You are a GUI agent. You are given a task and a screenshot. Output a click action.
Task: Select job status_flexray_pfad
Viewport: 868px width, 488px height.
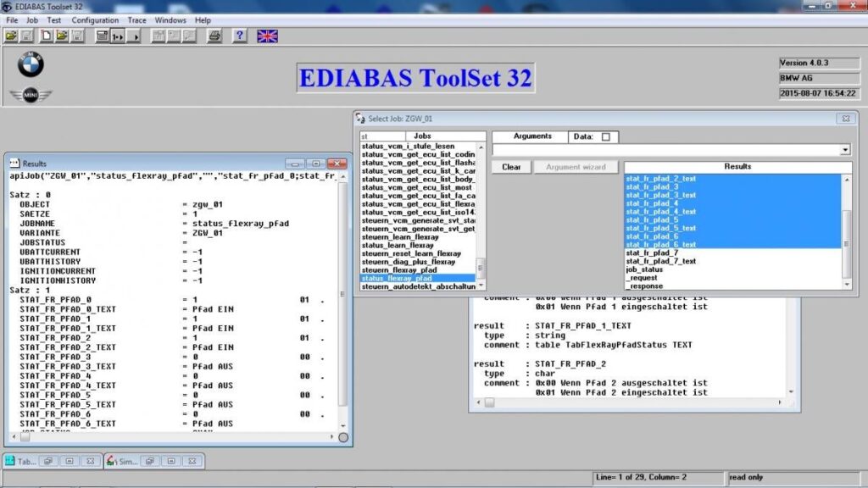coord(417,278)
